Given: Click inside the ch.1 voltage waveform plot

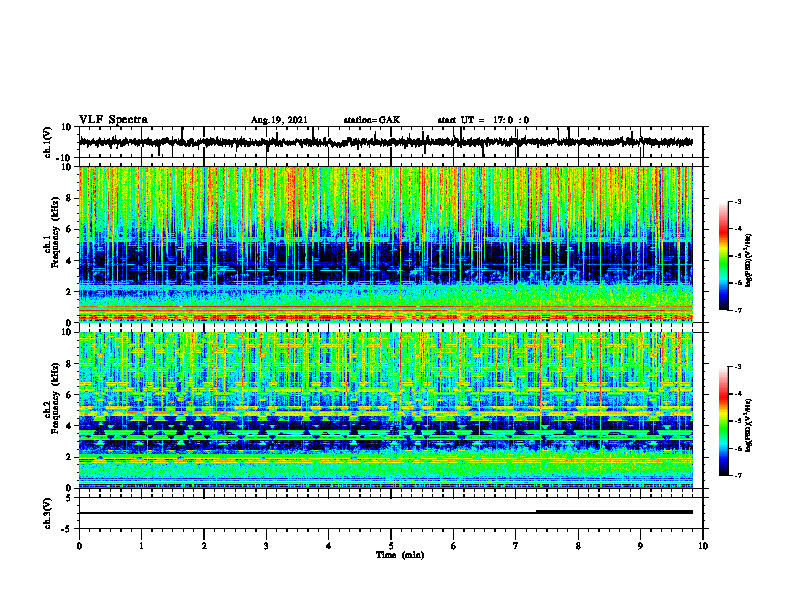Looking at the screenshot, I should coord(391,142).
